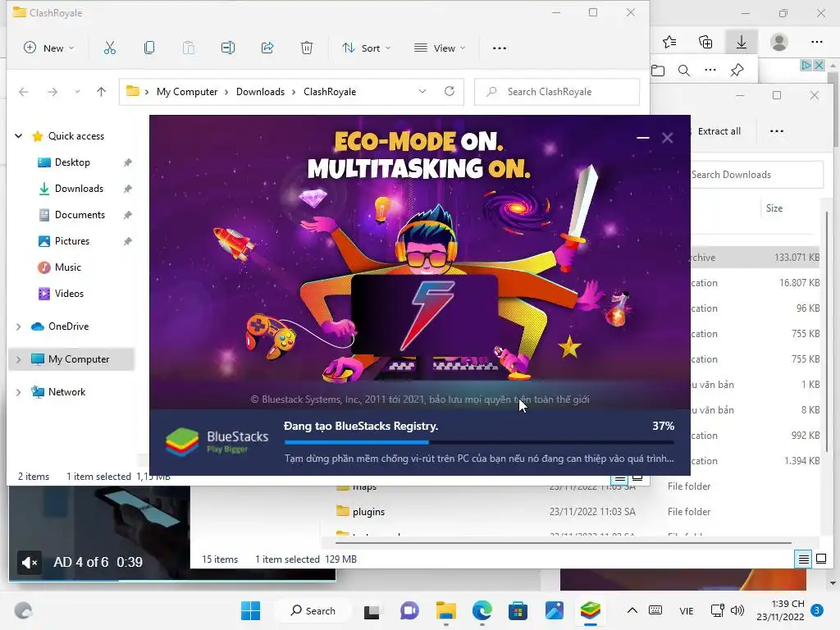
Task: Expand the address bar history dropdown
Action: (422, 91)
